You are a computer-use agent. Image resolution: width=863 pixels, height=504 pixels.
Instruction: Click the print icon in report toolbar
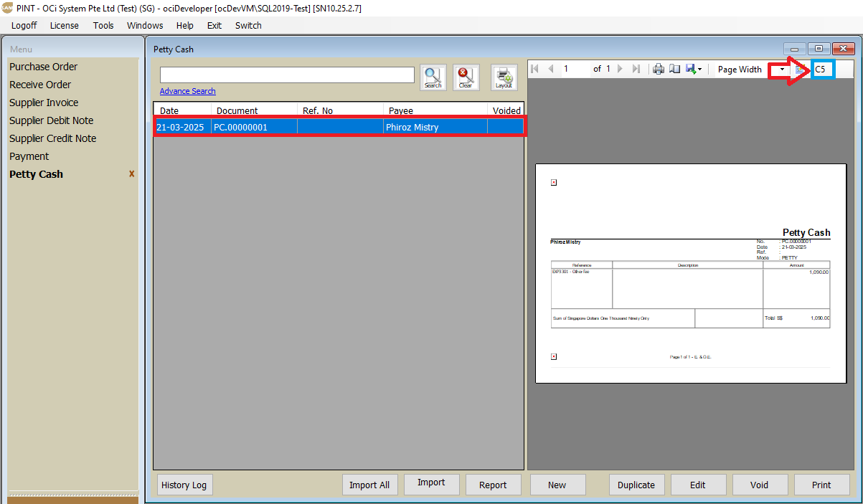pos(658,70)
